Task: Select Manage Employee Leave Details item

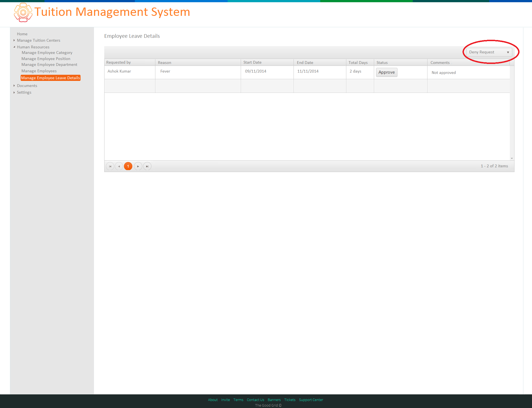Action: point(51,78)
